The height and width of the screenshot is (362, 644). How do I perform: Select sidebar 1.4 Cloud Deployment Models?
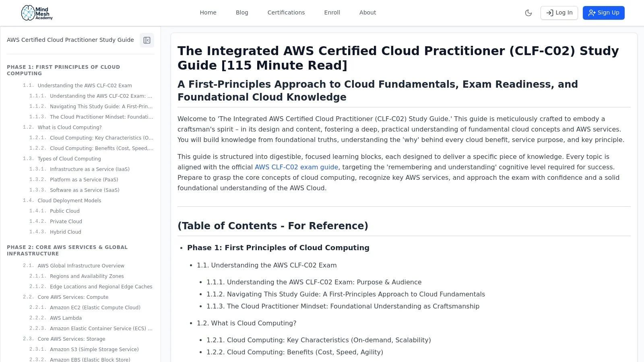pyautogui.click(x=69, y=201)
